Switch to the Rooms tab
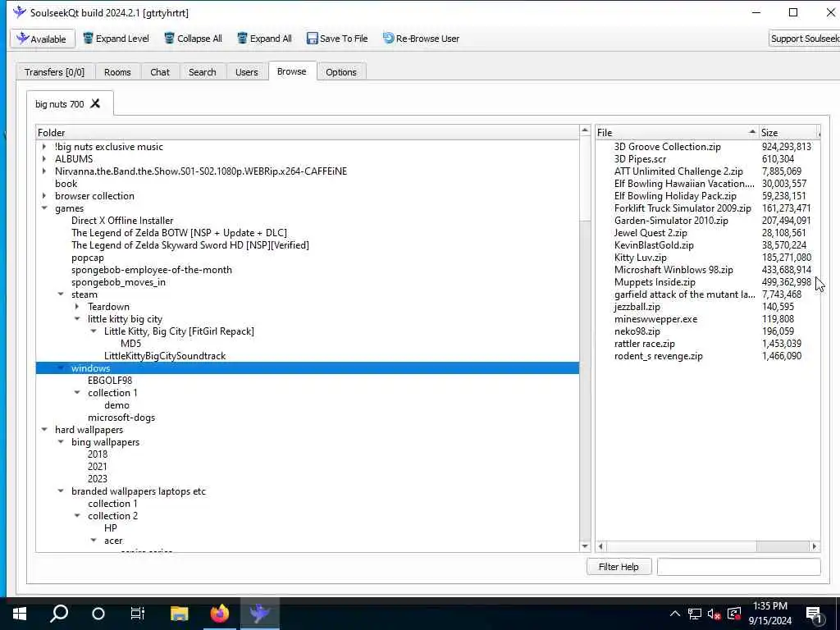This screenshot has height=630, width=840. [117, 72]
